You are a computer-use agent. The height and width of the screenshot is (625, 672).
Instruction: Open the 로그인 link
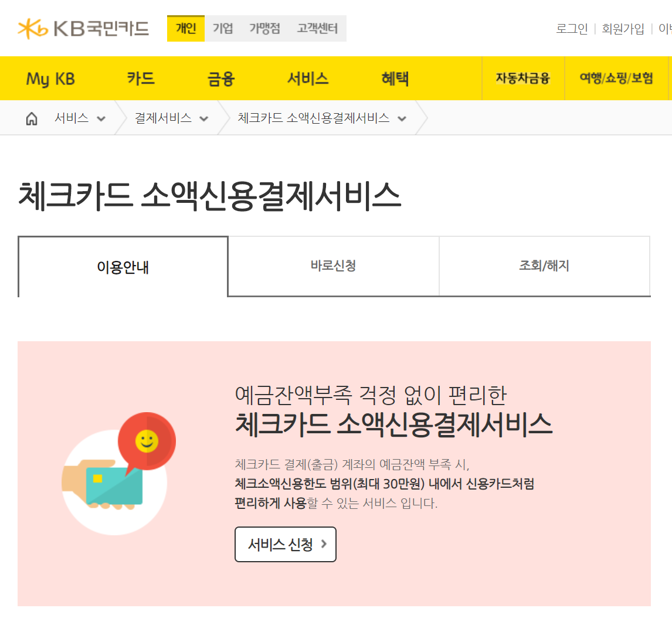pos(572,29)
